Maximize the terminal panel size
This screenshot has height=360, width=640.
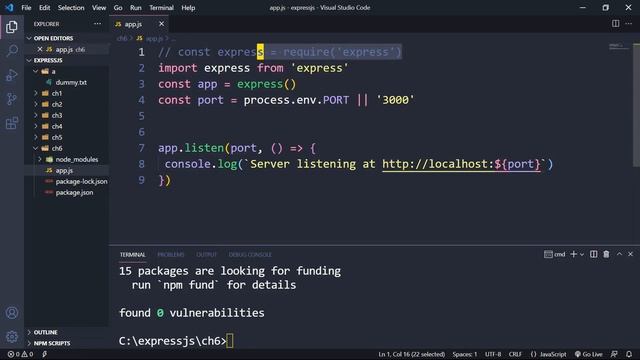(619, 254)
